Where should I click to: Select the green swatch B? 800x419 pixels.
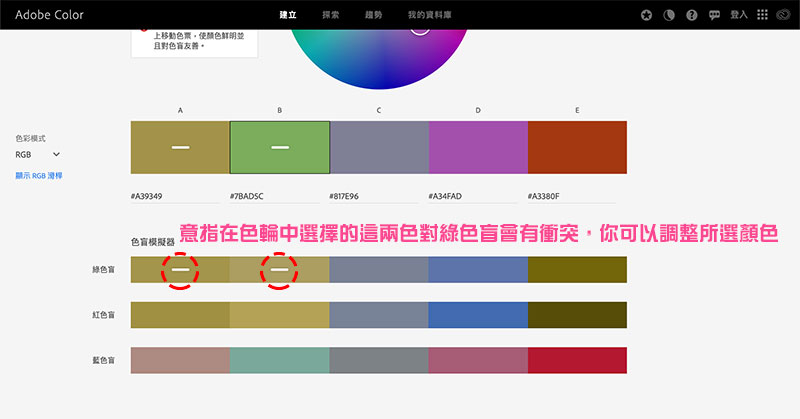point(279,148)
